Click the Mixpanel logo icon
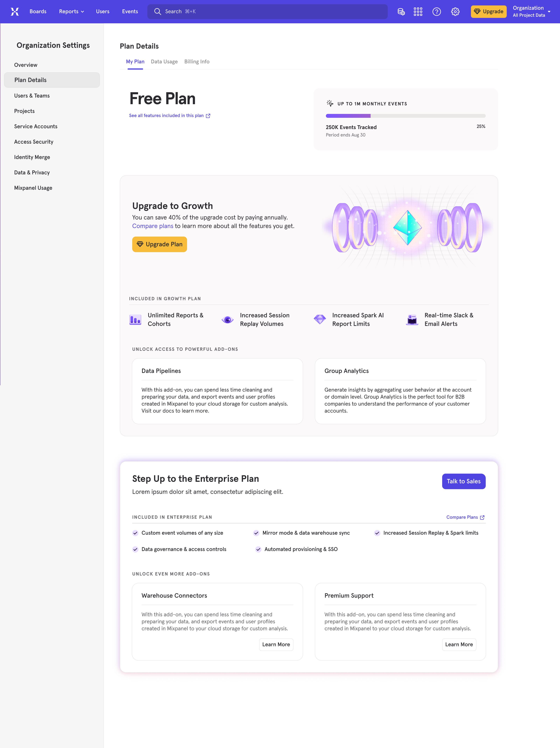560x748 pixels. 15,11
